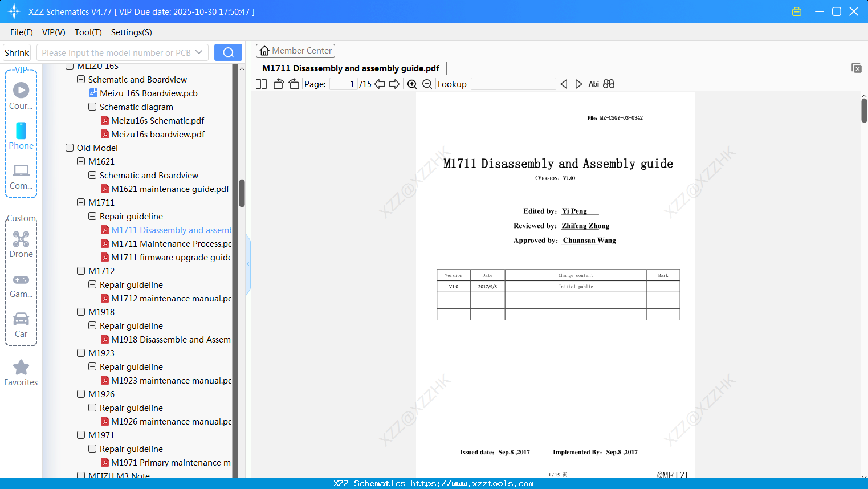Select the M1711 Disassembly guide.pdf tab
The image size is (868, 489).
[351, 68]
